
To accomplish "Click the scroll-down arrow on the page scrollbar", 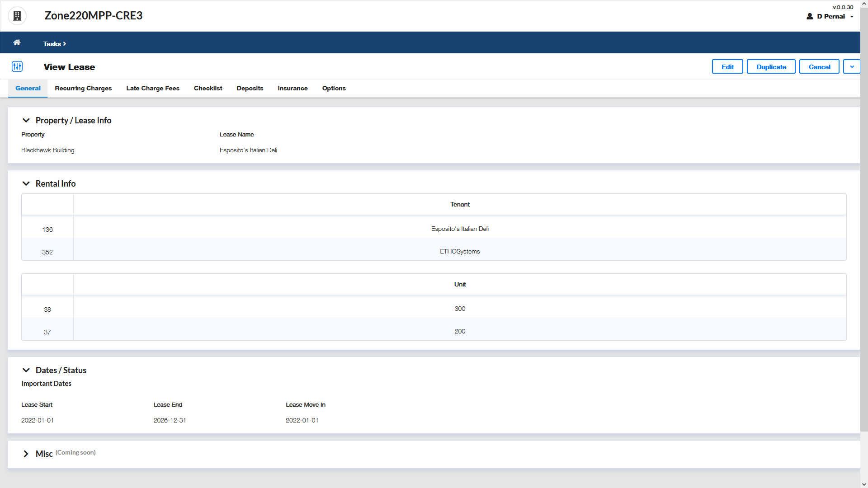I will coord(864,484).
